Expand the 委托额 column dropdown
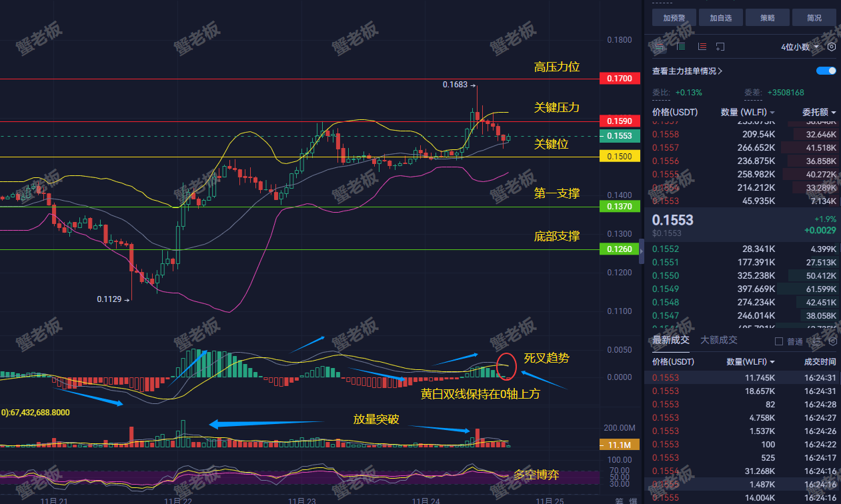This screenshot has width=841, height=504. (819, 112)
